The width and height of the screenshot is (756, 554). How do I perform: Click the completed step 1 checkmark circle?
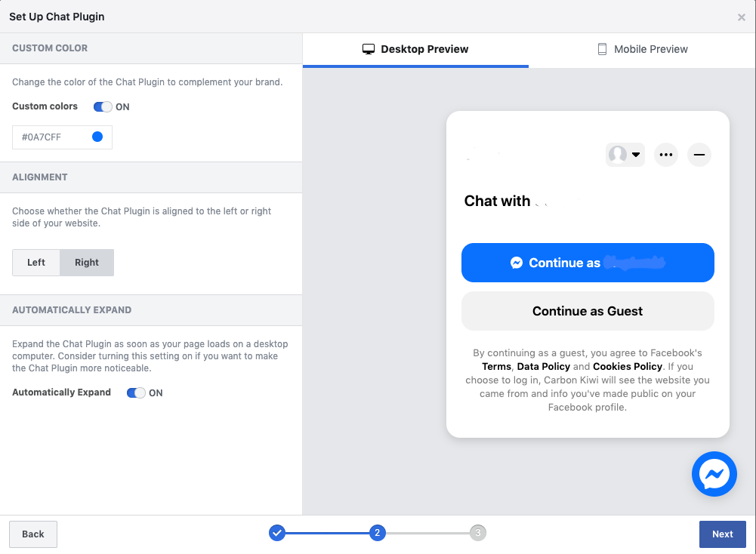coord(276,533)
